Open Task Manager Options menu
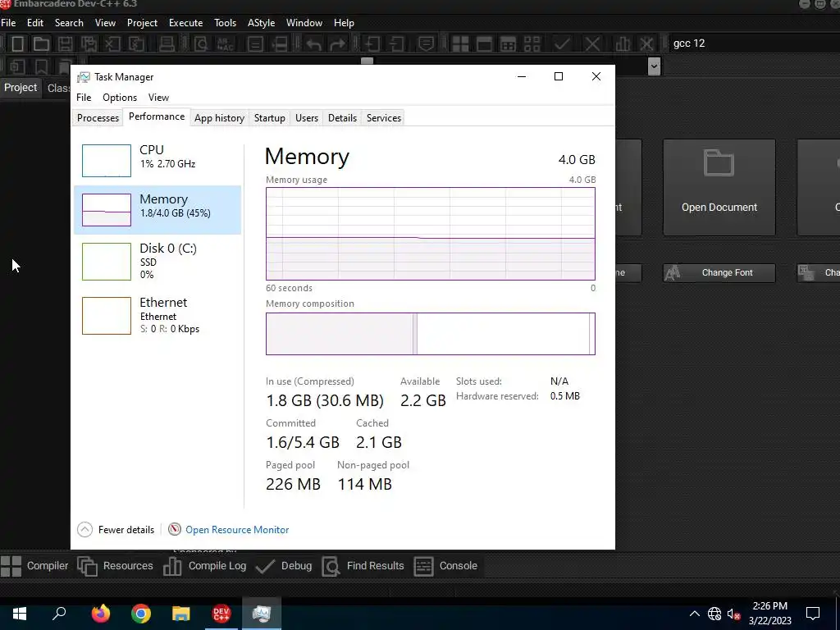Viewport: 840px width, 630px height. click(120, 98)
